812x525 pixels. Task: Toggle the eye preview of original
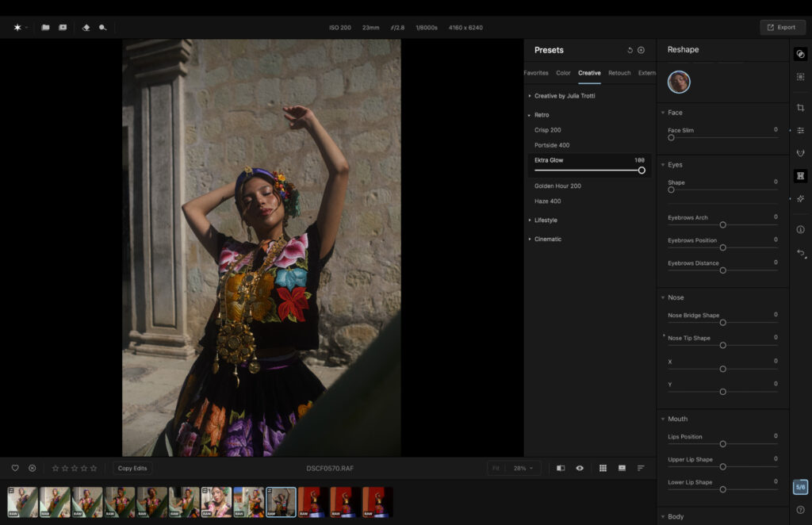[x=580, y=468]
